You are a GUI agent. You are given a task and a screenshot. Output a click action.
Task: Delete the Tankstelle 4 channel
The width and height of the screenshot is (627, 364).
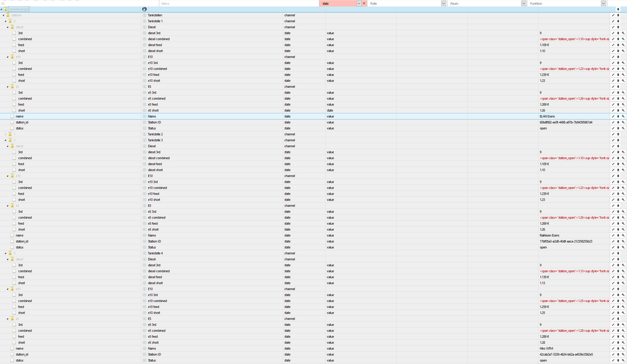[618, 253]
